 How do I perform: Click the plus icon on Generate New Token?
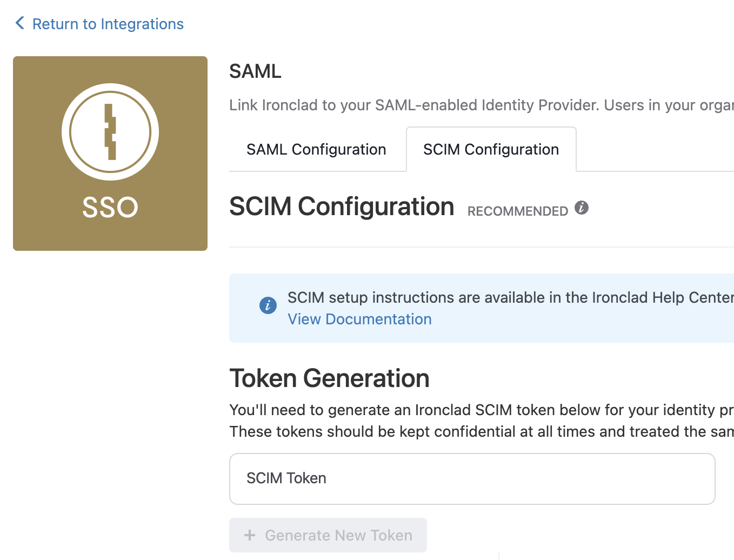[250, 535]
